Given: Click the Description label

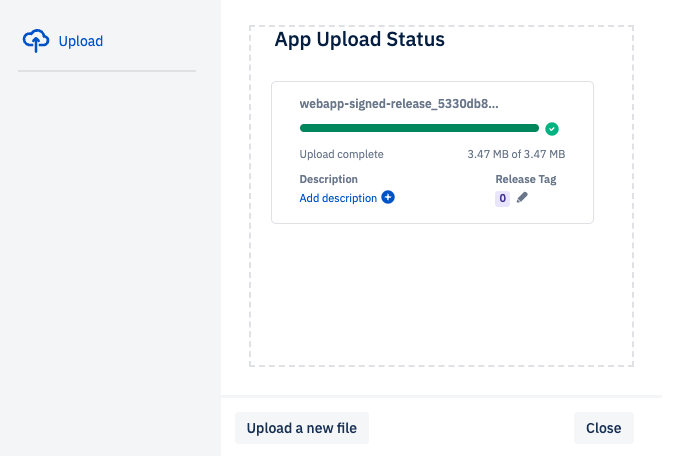Looking at the screenshot, I should [x=329, y=179].
